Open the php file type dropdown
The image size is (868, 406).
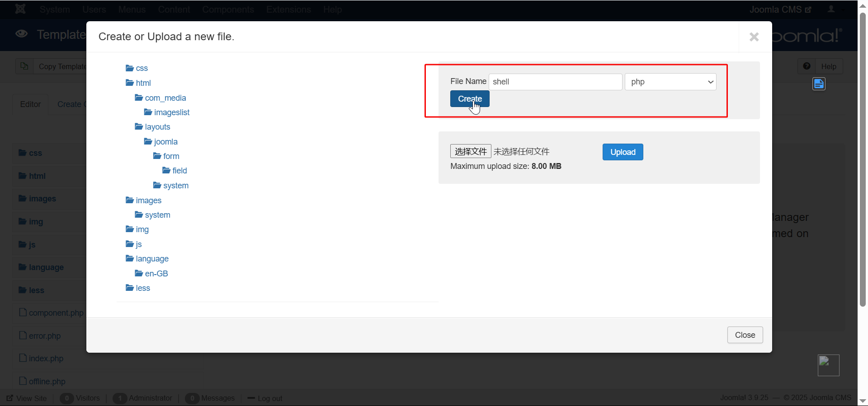670,82
